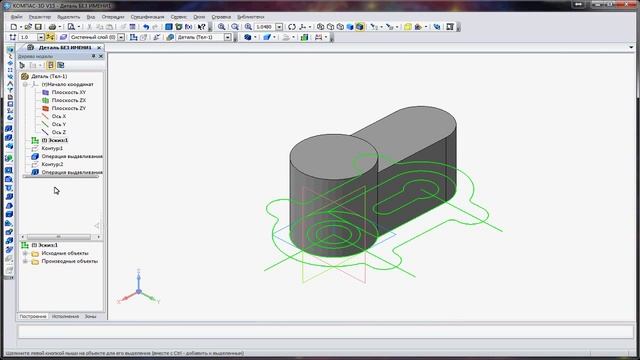Open the Библиотеки menu
The image size is (640, 360).
coord(250,17)
